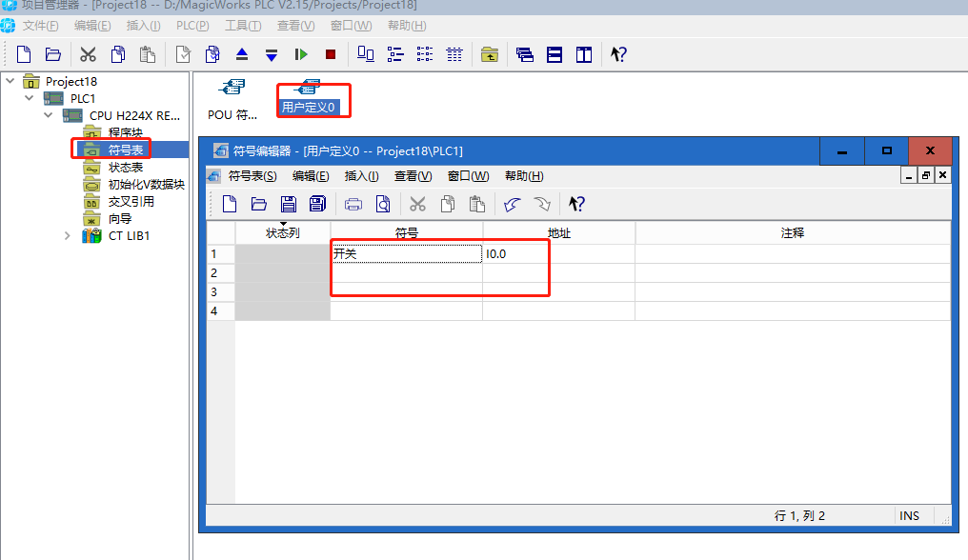This screenshot has width=968, height=560.
Task: Click the compile document check icon
Action: [183, 54]
